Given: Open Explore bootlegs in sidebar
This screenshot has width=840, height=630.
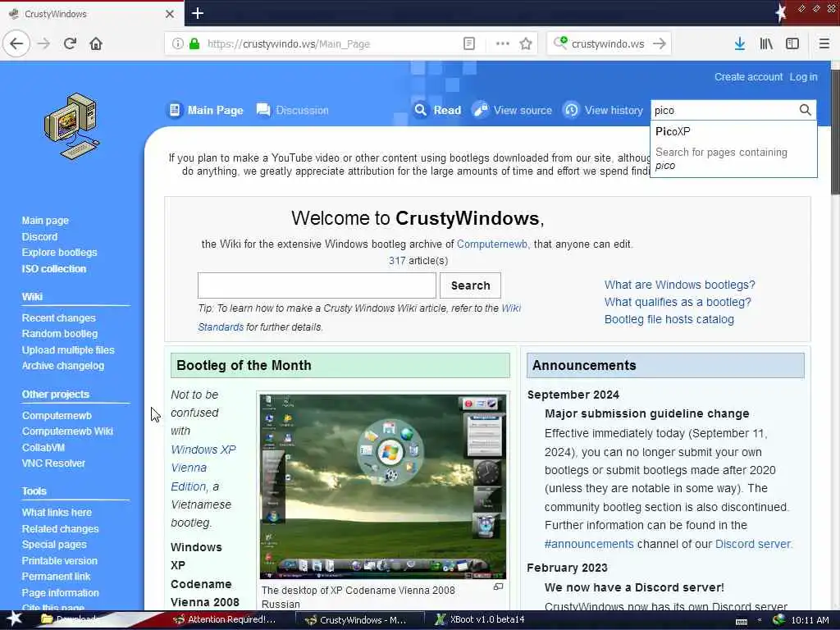Looking at the screenshot, I should point(59,253).
